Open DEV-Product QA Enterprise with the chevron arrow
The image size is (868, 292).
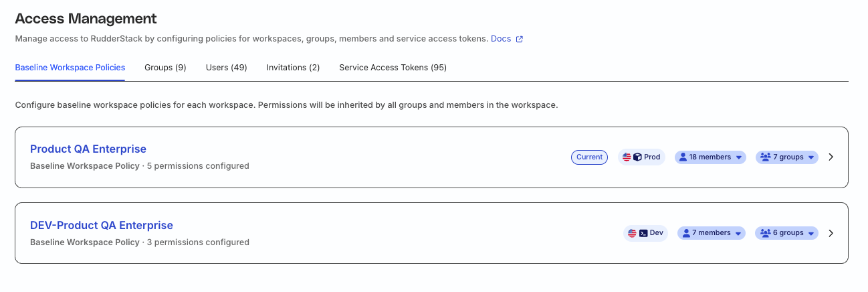pos(831,233)
